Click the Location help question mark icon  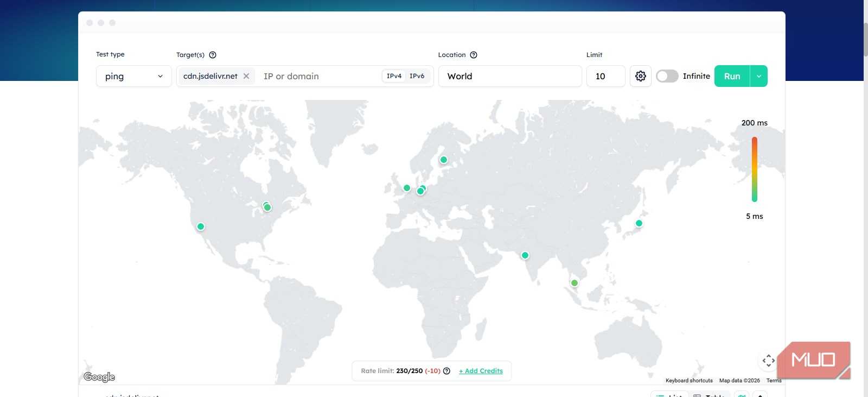(x=474, y=55)
